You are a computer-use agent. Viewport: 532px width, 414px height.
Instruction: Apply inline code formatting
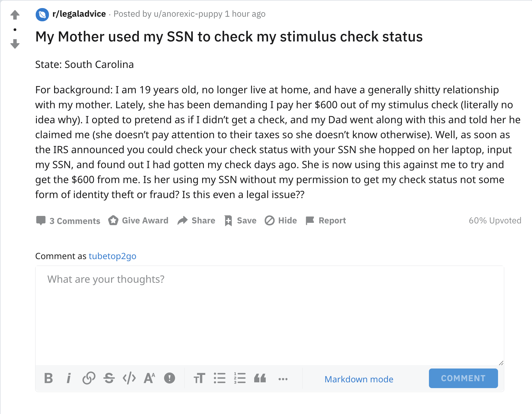(x=129, y=378)
